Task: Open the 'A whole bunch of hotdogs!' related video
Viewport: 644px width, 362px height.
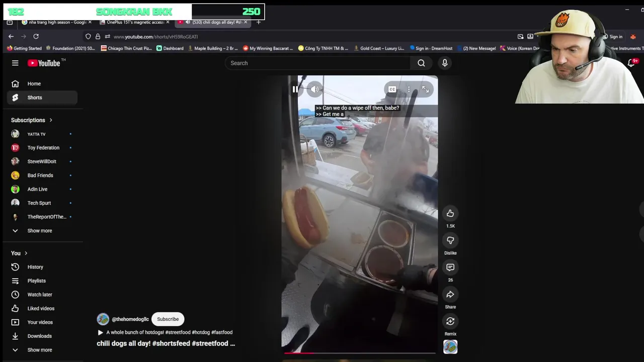Action: pyautogui.click(x=165, y=332)
